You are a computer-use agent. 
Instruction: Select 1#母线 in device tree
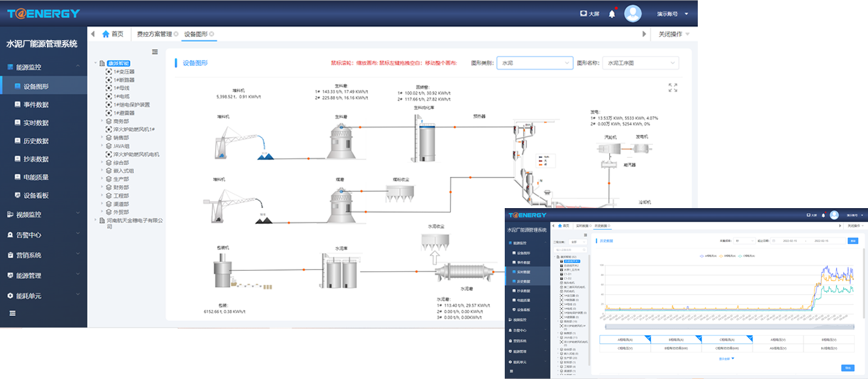[121, 88]
